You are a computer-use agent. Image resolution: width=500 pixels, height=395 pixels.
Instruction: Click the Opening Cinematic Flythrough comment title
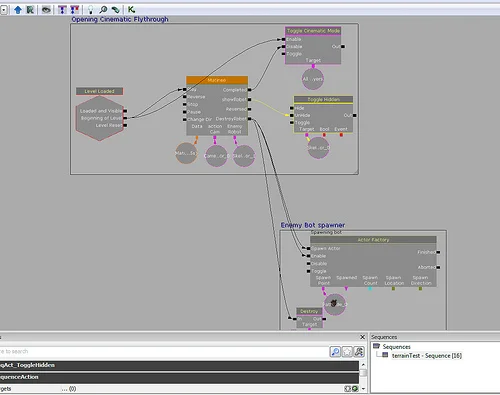(x=120, y=19)
